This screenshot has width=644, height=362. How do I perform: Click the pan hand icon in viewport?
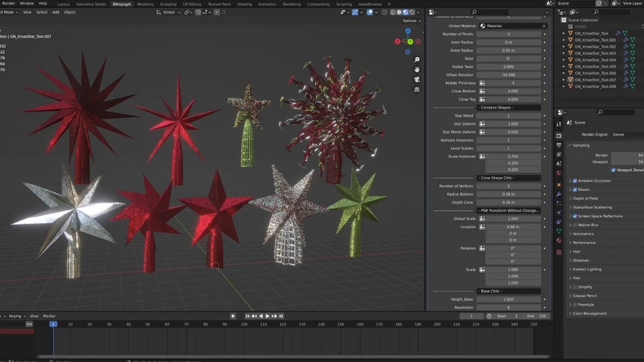tap(417, 70)
